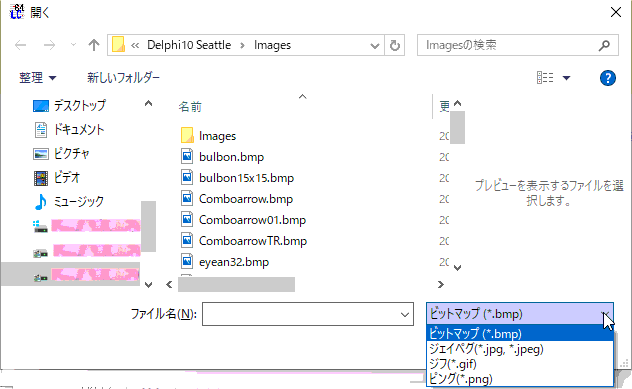Click the ComboarrowTR.bmp file icon
This screenshot has height=389, width=632.
click(x=187, y=240)
